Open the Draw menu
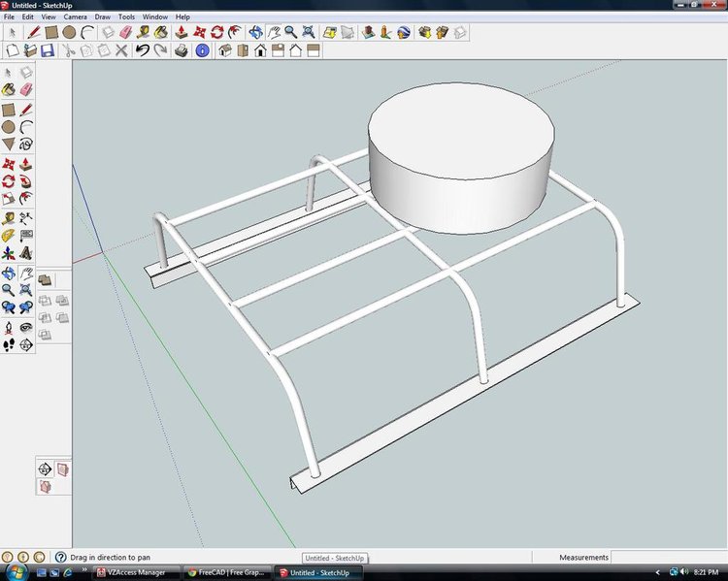 [103, 16]
